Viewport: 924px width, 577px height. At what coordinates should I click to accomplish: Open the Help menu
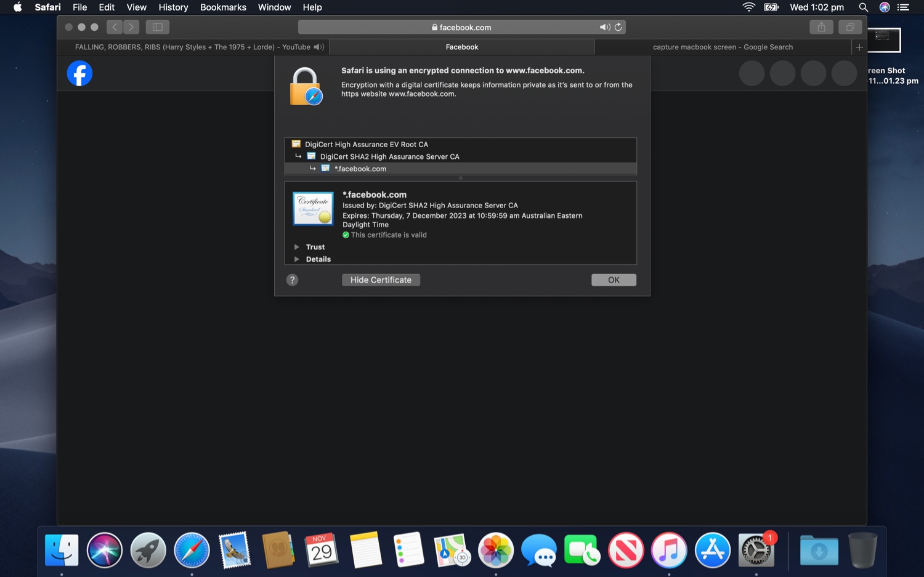[312, 7]
